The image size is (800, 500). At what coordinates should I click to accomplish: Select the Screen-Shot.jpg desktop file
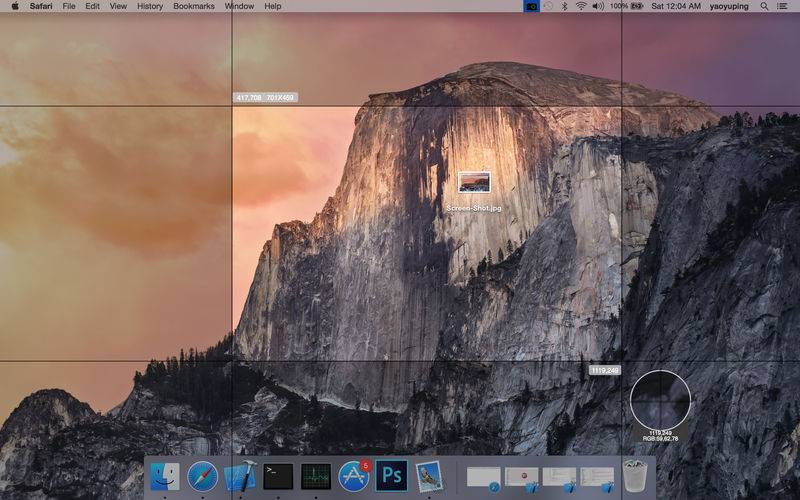tap(474, 182)
